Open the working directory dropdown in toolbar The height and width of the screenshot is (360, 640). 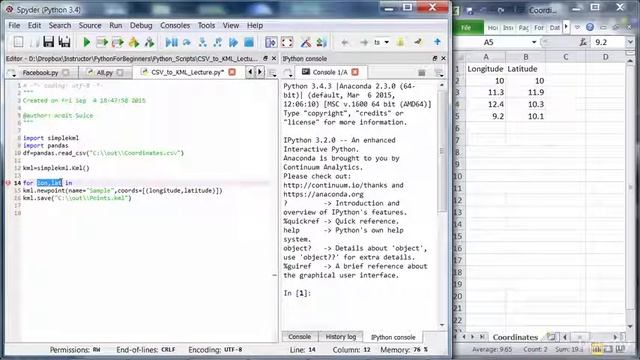[x=387, y=42]
